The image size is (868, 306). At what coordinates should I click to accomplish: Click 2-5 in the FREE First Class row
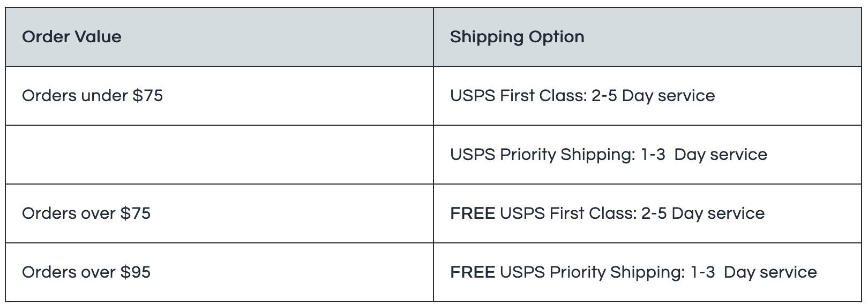pyautogui.click(x=654, y=213)
